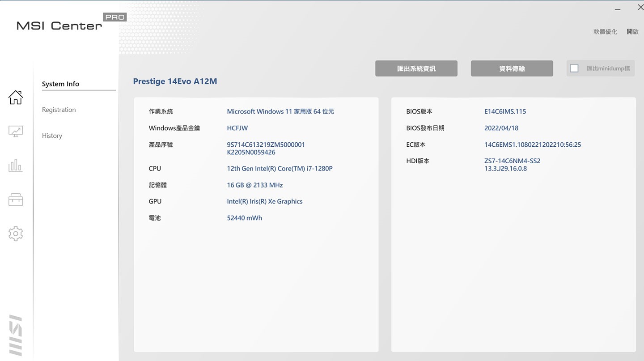644x361 pixels.
Task: Select HDI value ZS7-14C6NM4-SS2
Action: 513,161
